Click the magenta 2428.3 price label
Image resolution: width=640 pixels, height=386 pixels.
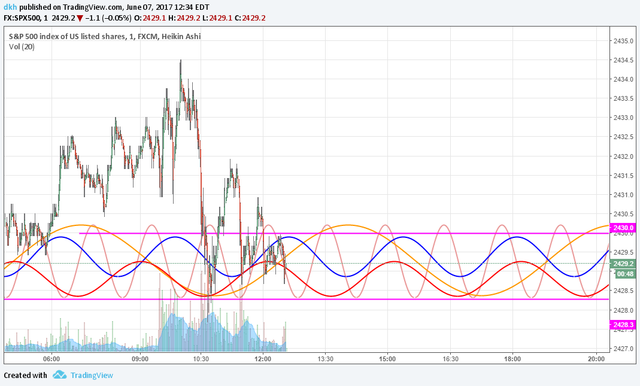[x=623, y=325]
